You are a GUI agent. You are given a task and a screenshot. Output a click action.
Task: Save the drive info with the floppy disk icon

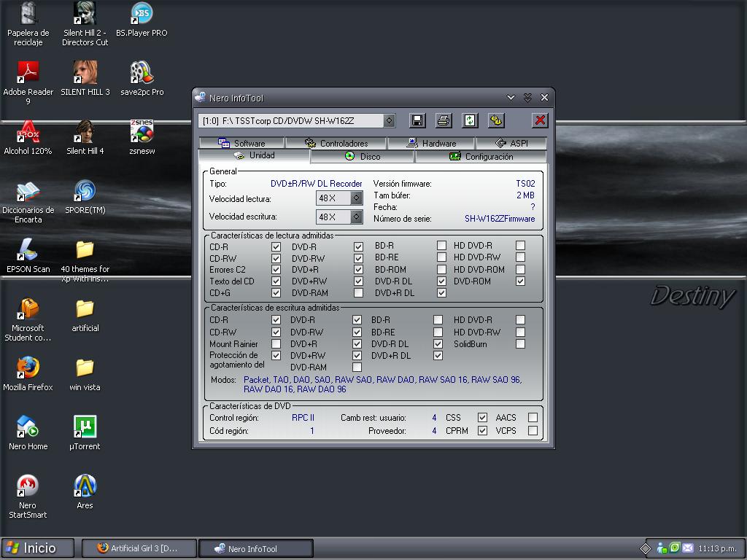[417, 120]
